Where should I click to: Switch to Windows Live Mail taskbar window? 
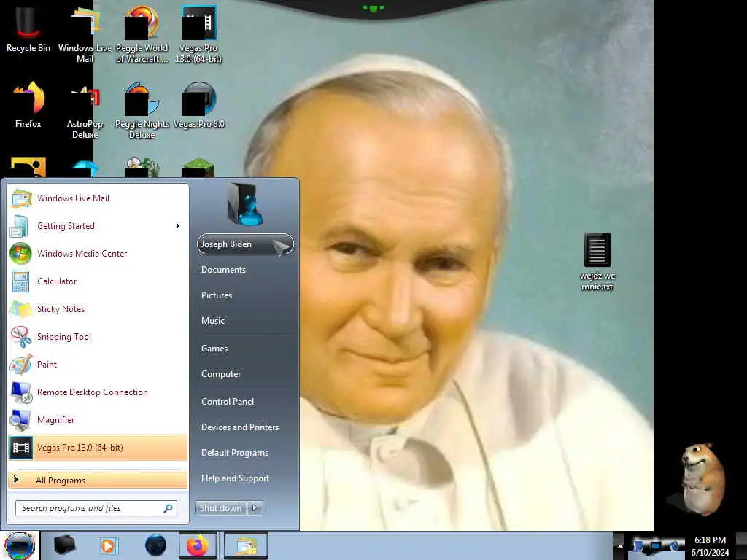245,545
